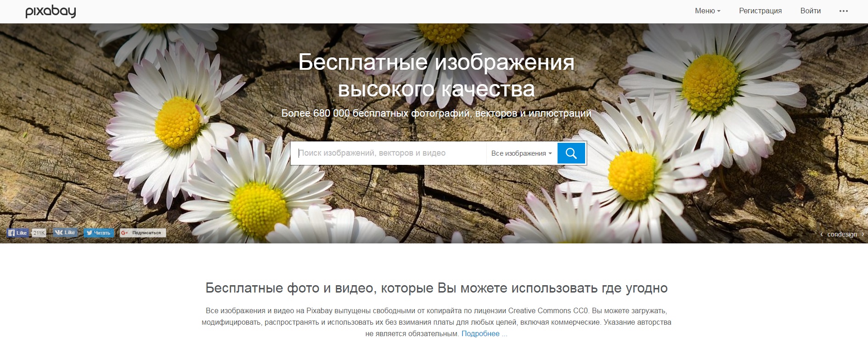
Task: Open the condesign author link
Action: [x=842, y=234]
